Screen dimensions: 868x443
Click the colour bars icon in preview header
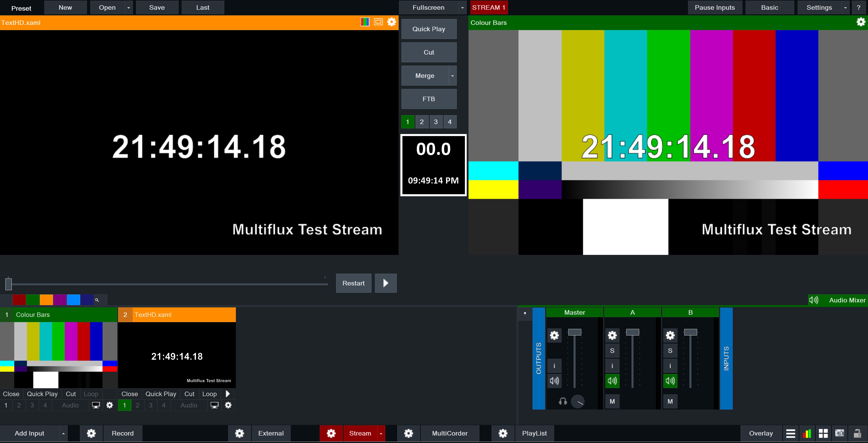(365, 22)
